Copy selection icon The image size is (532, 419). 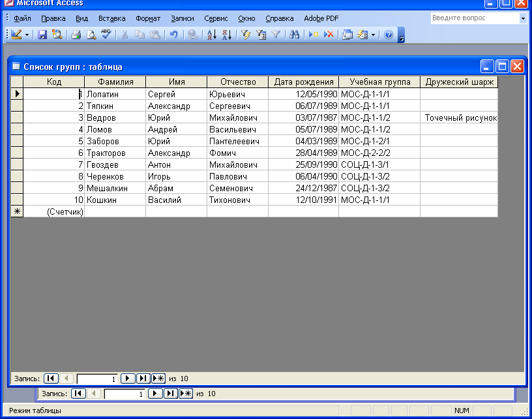click(x=140, y=35)
